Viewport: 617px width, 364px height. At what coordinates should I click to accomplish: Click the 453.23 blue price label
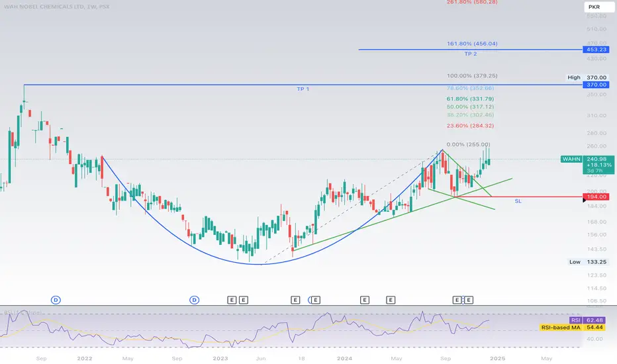[596, 50]
